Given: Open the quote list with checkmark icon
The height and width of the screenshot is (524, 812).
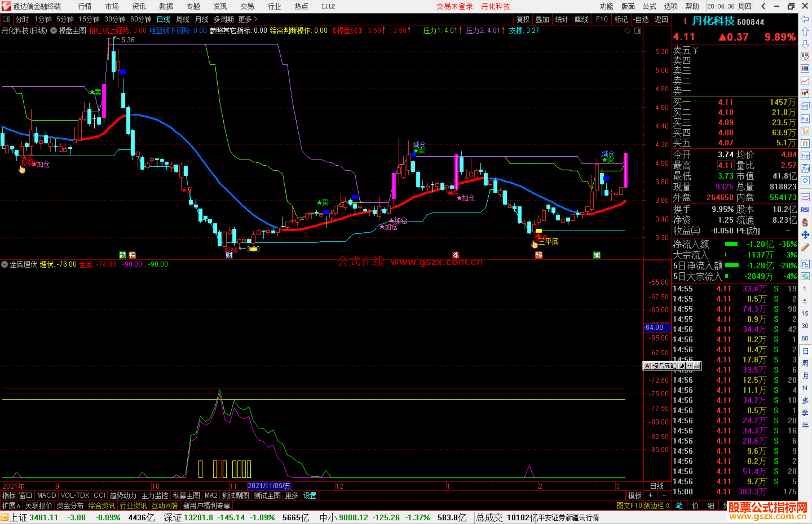Looking at the screenshot, I should pyautogui.click(x=805, y=56).
